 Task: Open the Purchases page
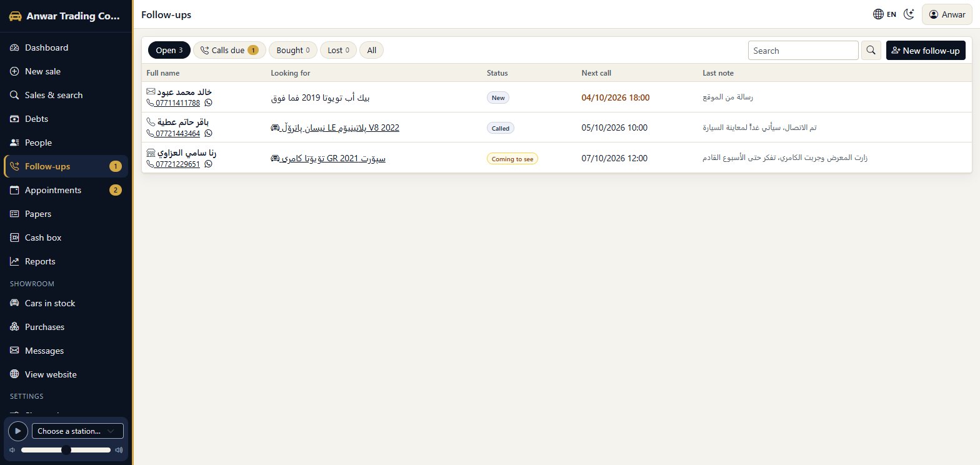[66, 327]
